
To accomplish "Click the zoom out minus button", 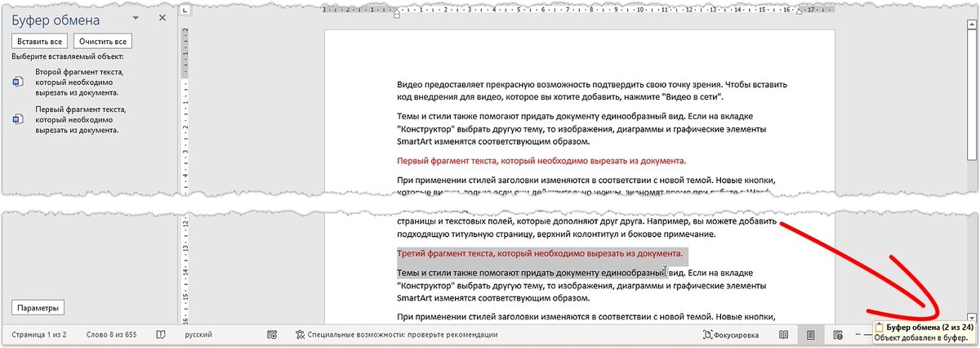I will pyautogui.click(x=857, y=335).
